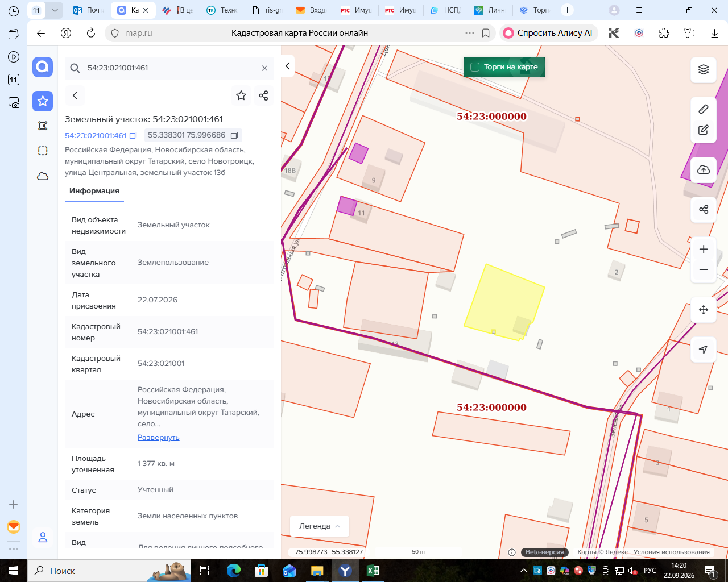728x582 pixels.
Task: Switch to the Почта browser tab
Action: tap(88, 10)
